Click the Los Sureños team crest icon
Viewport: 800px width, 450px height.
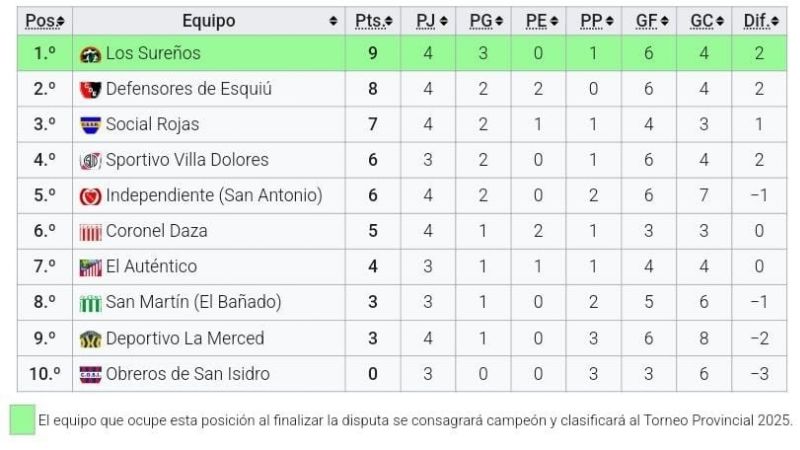(91, 54)
